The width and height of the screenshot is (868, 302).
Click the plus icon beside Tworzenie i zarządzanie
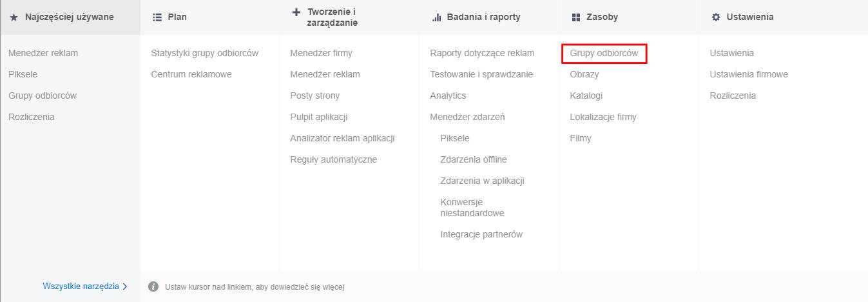[296, 12]
